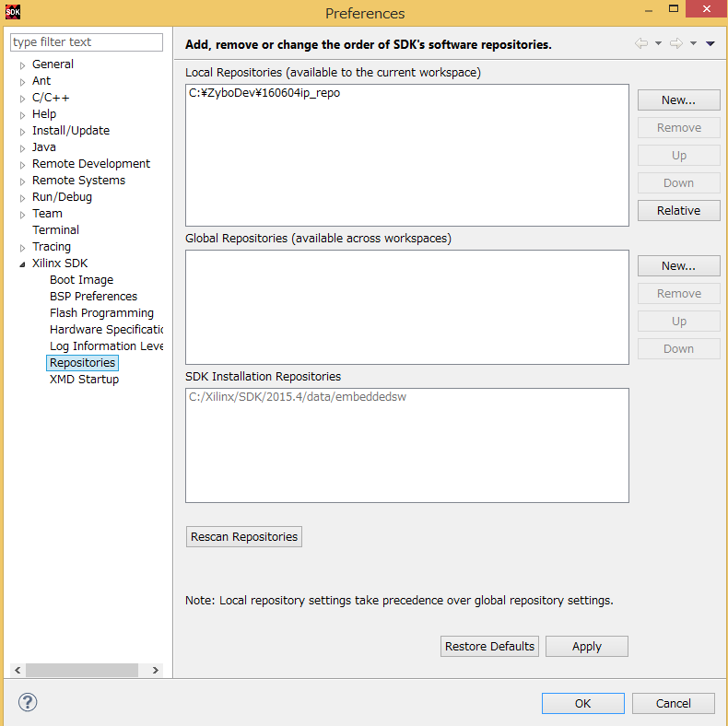This screenshot has width=728, height=726.
Task: Click Relative button for local repositories
Action: (x=678, y=210)
